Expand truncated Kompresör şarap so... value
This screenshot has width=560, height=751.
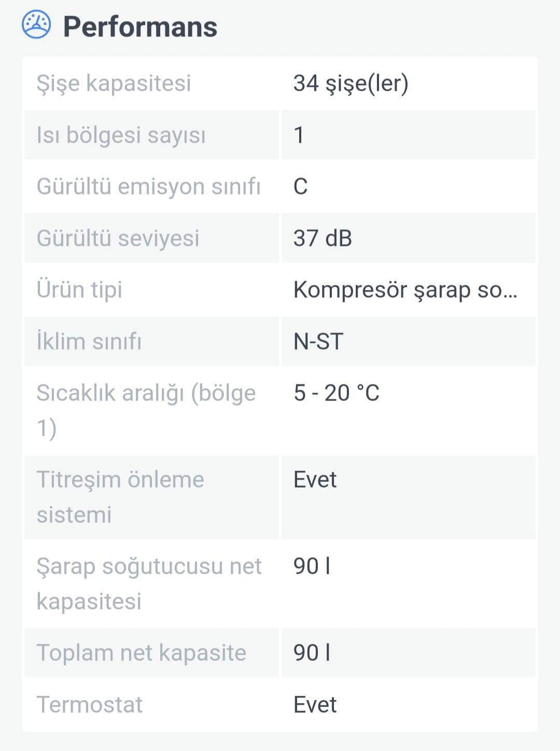pos(405,290)
